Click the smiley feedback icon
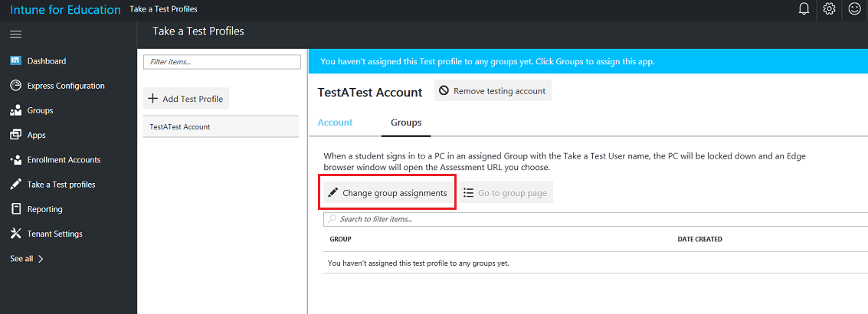The height and width of the screenshot is (314, 868). tap(854, 9)
